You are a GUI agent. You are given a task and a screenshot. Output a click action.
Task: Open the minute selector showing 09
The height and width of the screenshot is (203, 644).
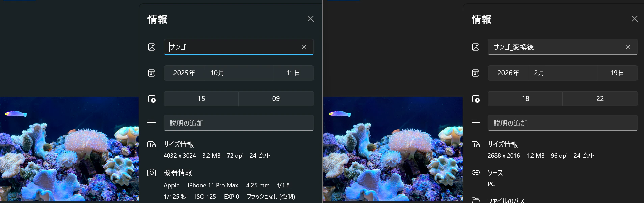pyautogui.click(x=276, y=99)
